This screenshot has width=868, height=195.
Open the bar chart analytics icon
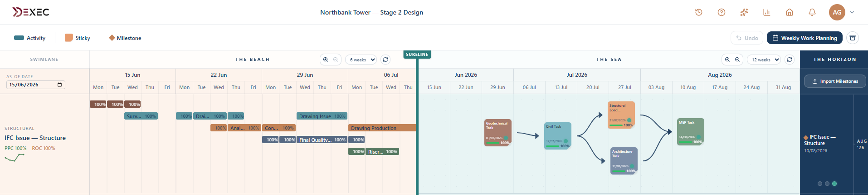pos(766,12)
